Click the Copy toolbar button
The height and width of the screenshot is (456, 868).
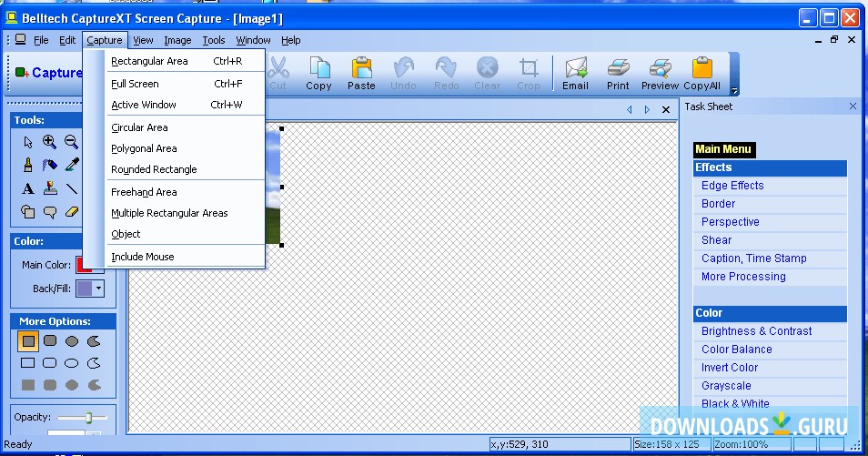click(318, 73)
